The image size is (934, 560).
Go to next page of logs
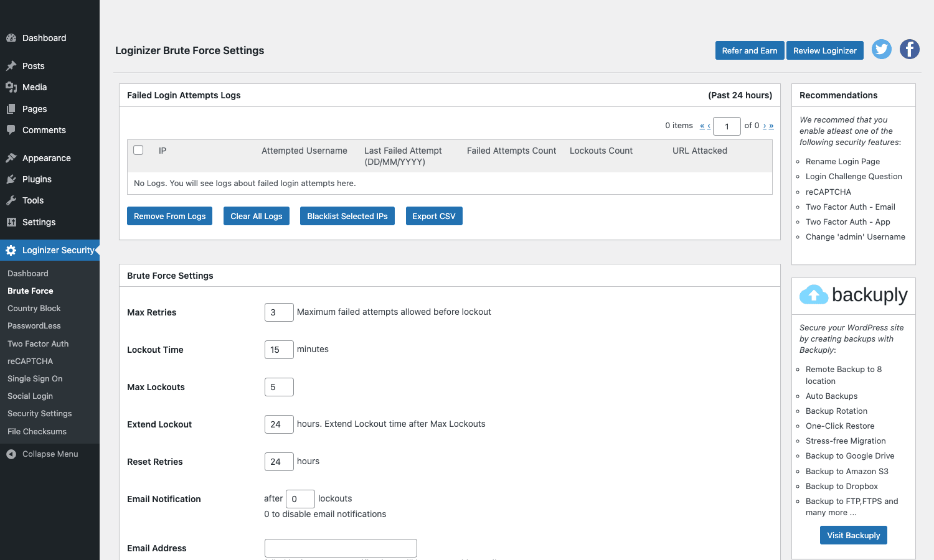click(765, 126)
